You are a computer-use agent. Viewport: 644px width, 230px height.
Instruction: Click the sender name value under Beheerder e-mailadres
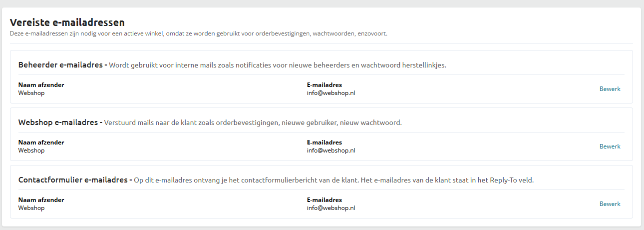[x=31, y=93]
